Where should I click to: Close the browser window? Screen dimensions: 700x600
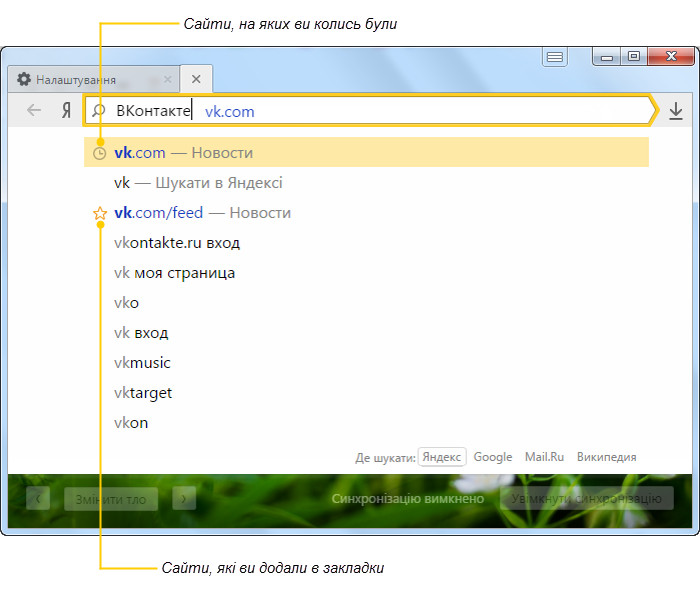(x=671, y=56)
